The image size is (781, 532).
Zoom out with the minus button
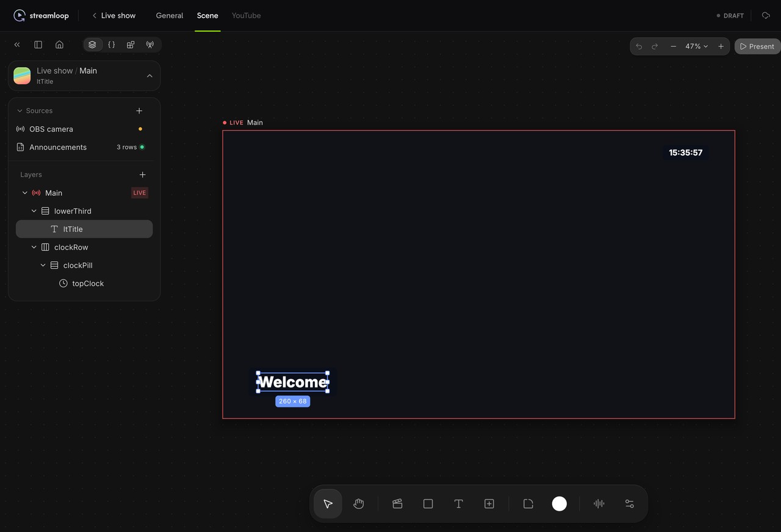(673, 46)
